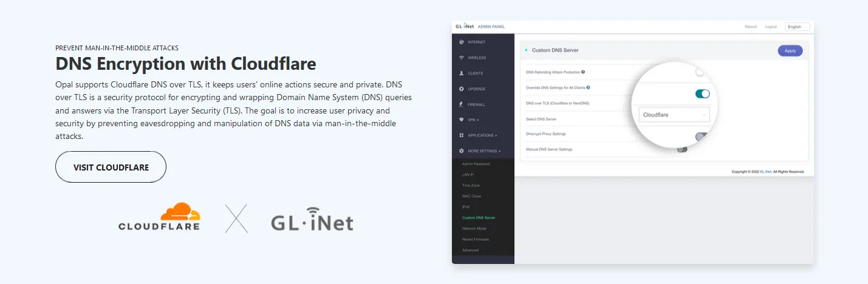Screen dimensions: 868x284
Task: Toggle DNS over TLS switch
Action: point(702,93)
